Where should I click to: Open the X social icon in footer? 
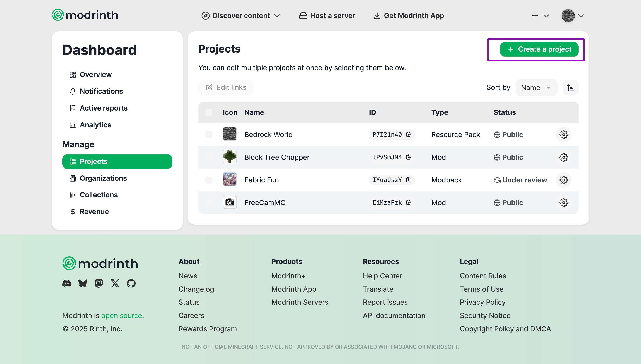(115, 283)
